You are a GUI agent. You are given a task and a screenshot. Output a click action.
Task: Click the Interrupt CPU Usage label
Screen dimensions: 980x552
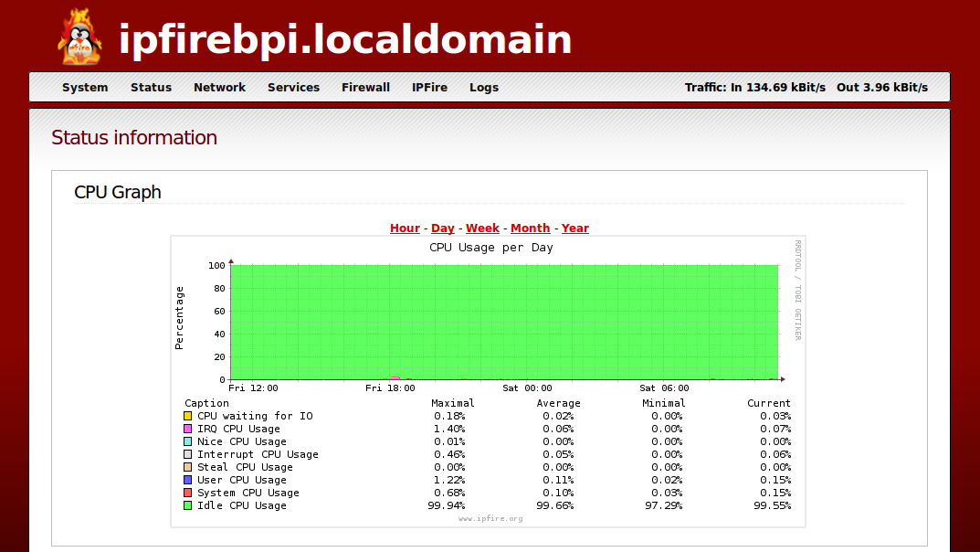click(258, 454)
